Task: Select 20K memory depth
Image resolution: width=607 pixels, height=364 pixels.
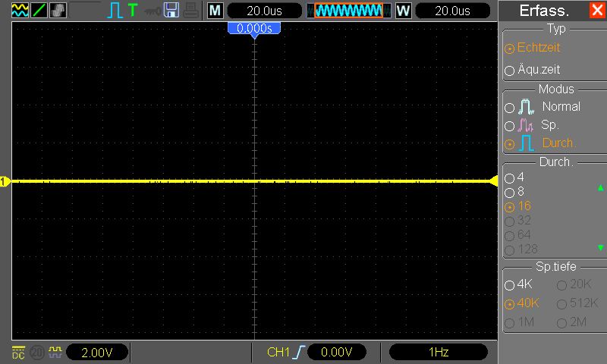Action: (x=574, y=284)
